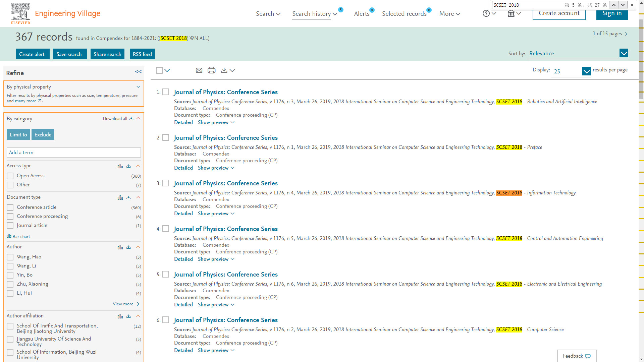Check author Wang, Hao filter
This screenshot has height=362, width=644.
[x=10, y=257]
